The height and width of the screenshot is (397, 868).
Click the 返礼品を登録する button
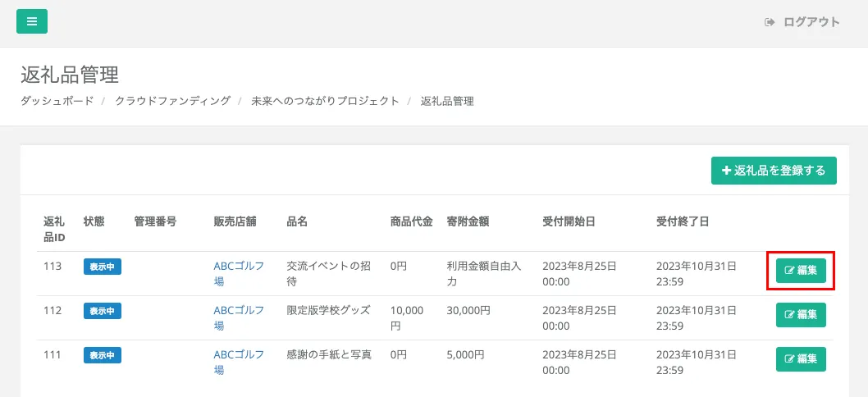tap(774, 171)
